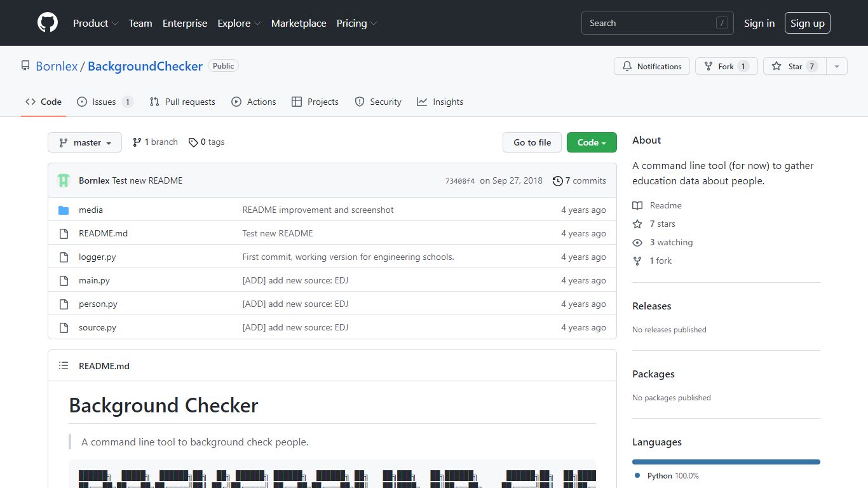This screenshot has width=868, height=488.
Task: Switch to the Pull requests tab
Action: [x=182, y=102]
